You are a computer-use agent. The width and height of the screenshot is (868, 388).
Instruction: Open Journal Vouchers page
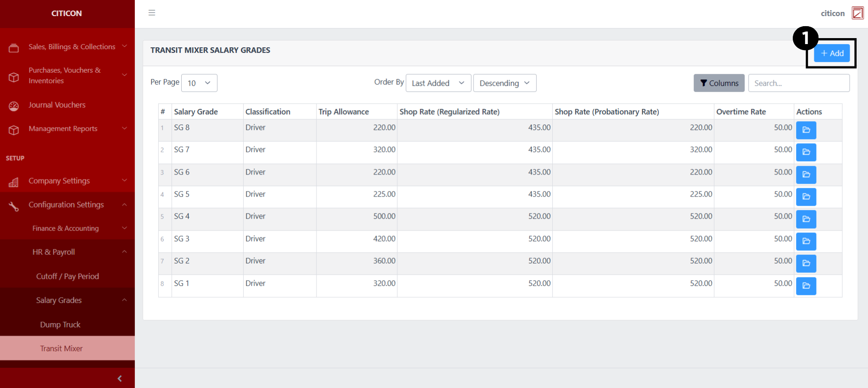[57, 105]
